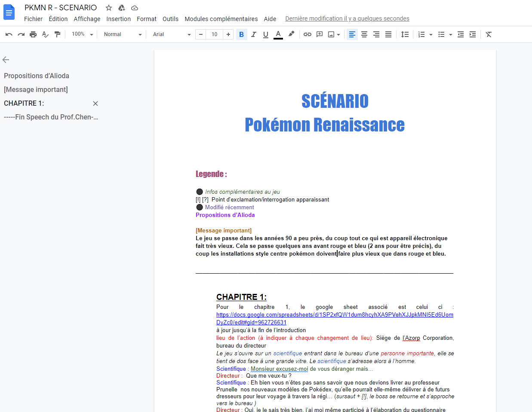
Task: Click the font size field showing 10
Action: tap(215, 34)
